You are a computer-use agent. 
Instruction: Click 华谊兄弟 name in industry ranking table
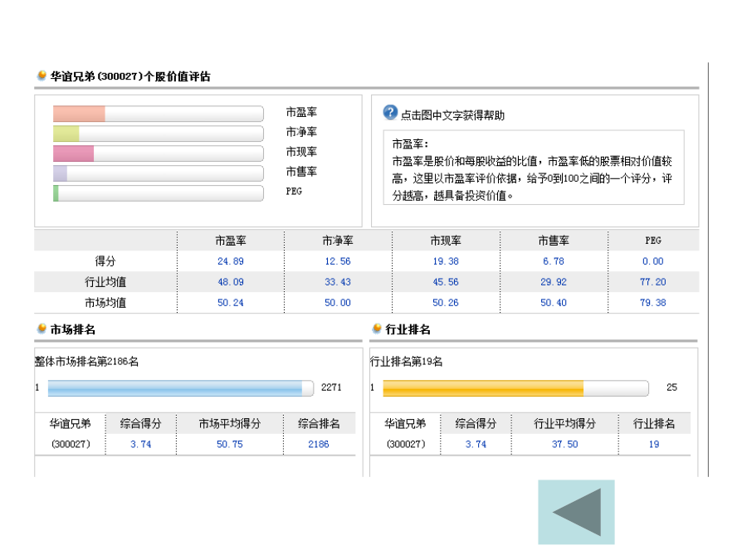405,423
